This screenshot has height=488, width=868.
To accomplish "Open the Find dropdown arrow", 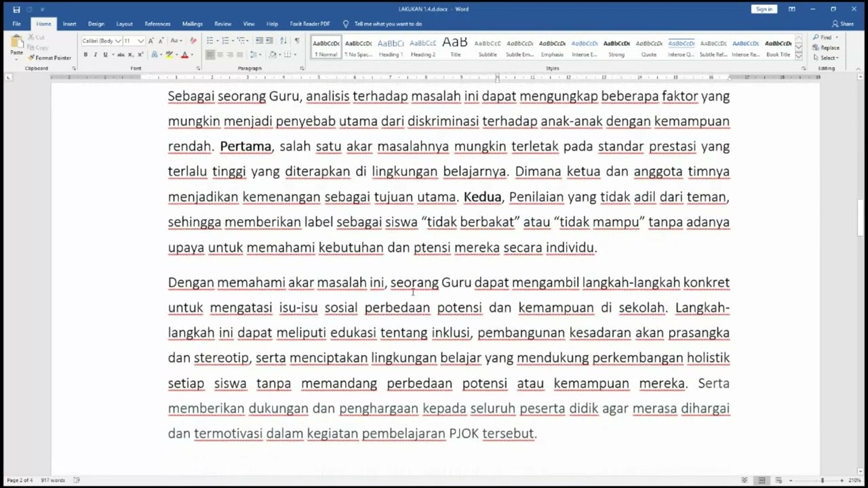I will click(837, 37).
